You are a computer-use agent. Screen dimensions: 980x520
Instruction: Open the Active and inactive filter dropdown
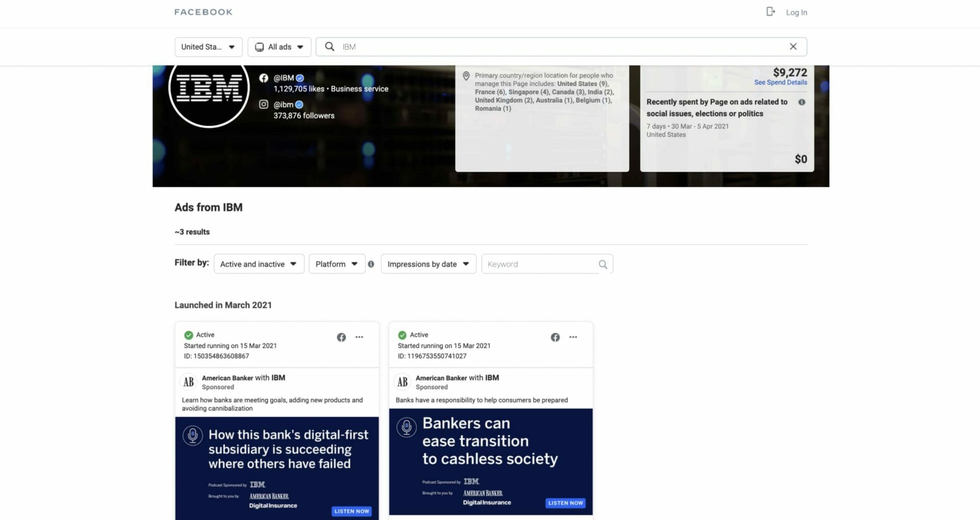(x=259, y=264)
